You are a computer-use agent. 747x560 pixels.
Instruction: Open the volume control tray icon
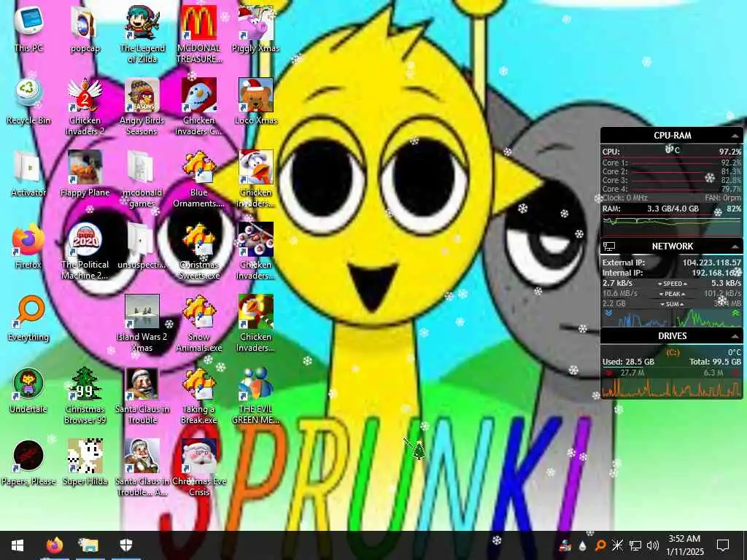coord(653,545)
